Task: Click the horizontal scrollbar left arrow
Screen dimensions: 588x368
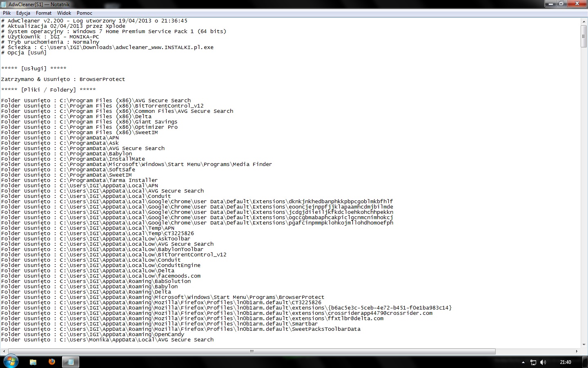Action: click(4, 351)
